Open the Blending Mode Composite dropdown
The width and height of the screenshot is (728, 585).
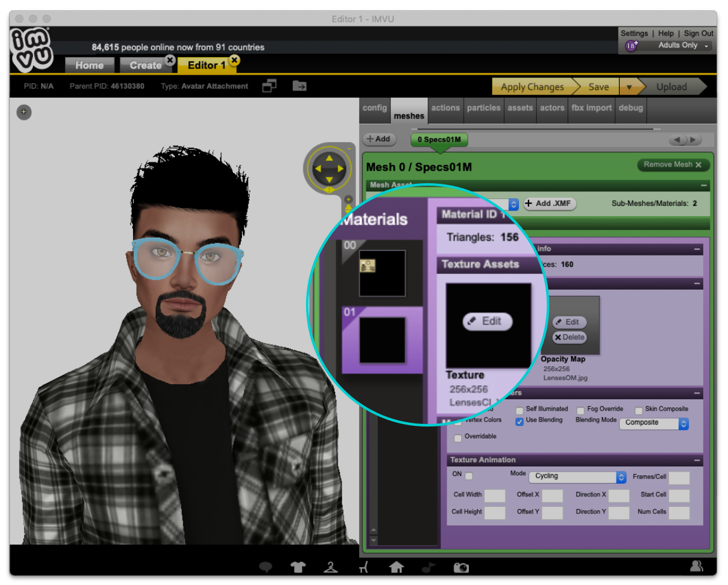pyautogui.click(x=654, y=423)
